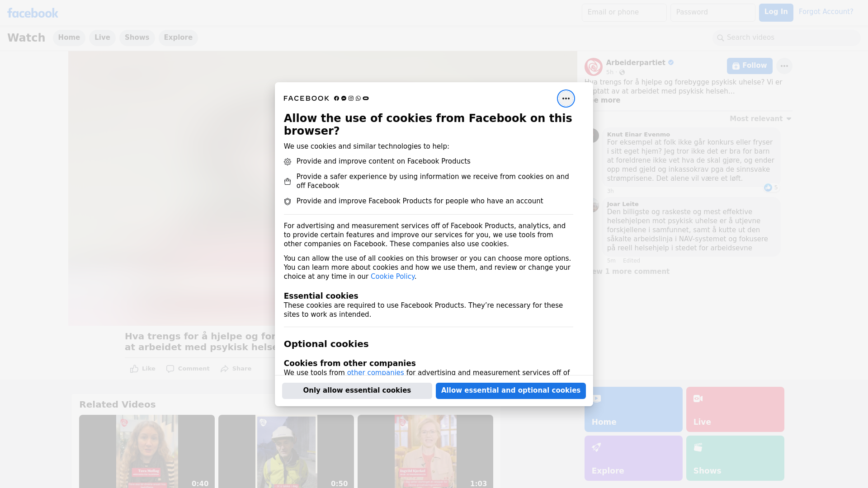Screen dimensions: 868x488
Task: Click the Facebook icon in dialog header
Action: (x=336, y=99)
